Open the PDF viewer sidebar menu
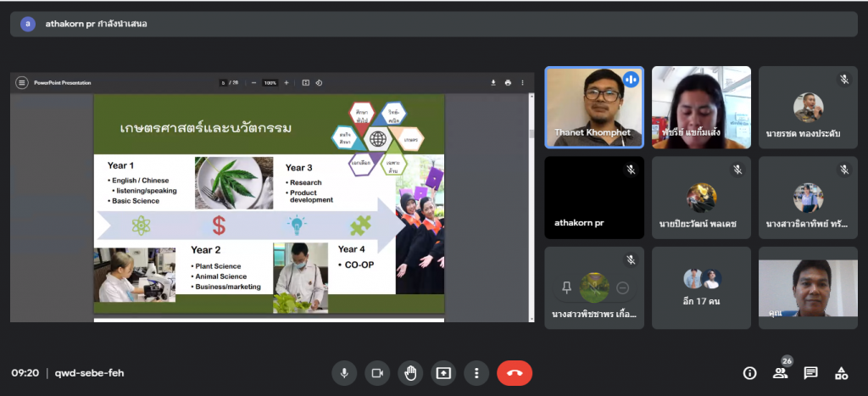 (22, 82)
